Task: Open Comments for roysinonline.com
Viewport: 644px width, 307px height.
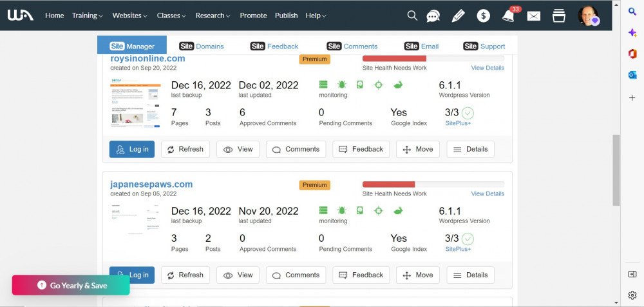Action: pyautogui.click(x=296, y=150)
